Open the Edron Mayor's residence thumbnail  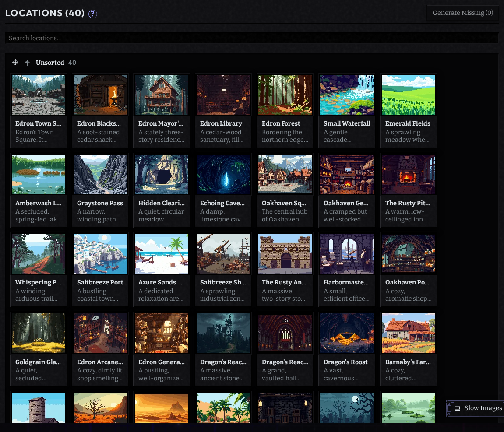pos(162,95)
